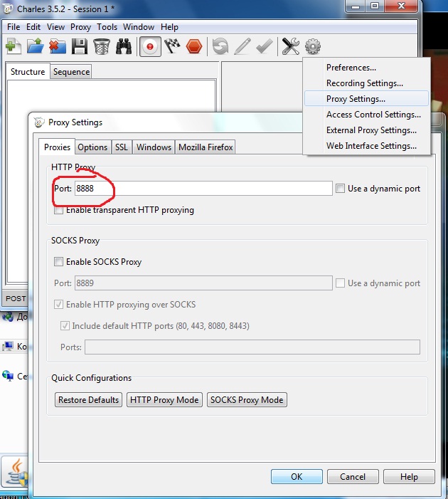Open Tools with the wrench and screwdriver icon
Image resolution: width=448 pixels, height=499 pixels.
(x=291, y=46)
